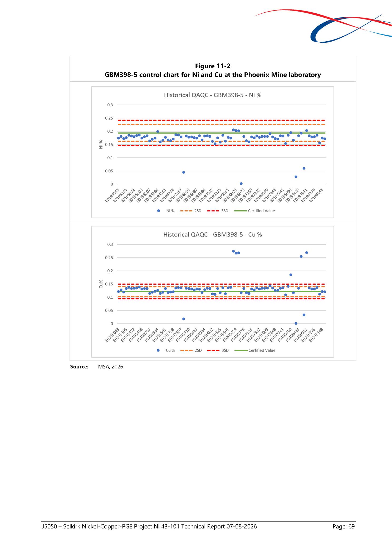Click x-axis label "E0196510" in the Ni chart
The width and height of the screenshot is (392, 554).
coord(183,195)
